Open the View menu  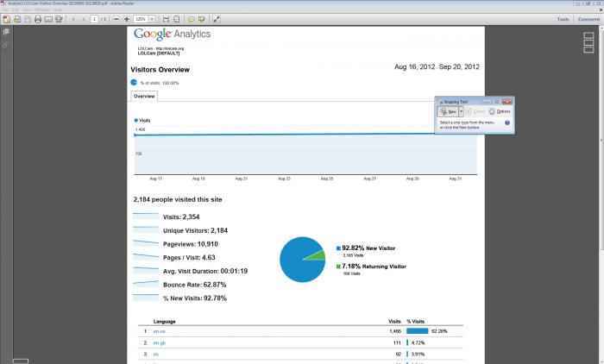27,9
